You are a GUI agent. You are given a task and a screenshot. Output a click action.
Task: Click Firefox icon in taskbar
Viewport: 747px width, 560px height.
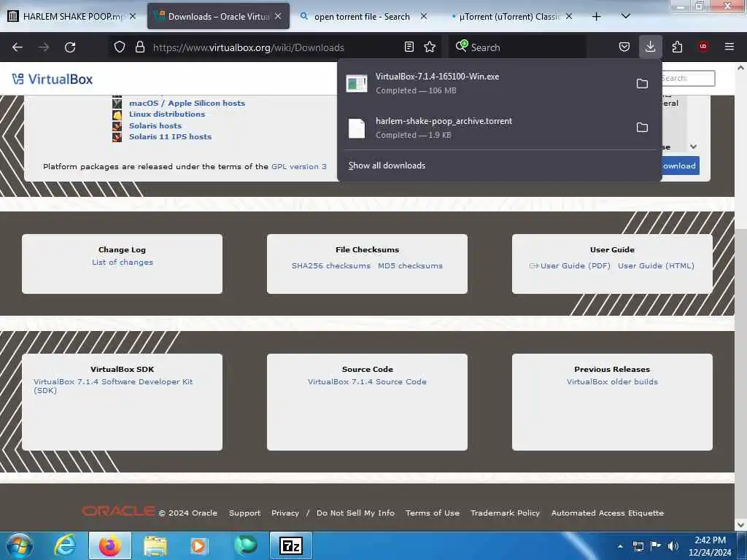[x=109, y=545]
